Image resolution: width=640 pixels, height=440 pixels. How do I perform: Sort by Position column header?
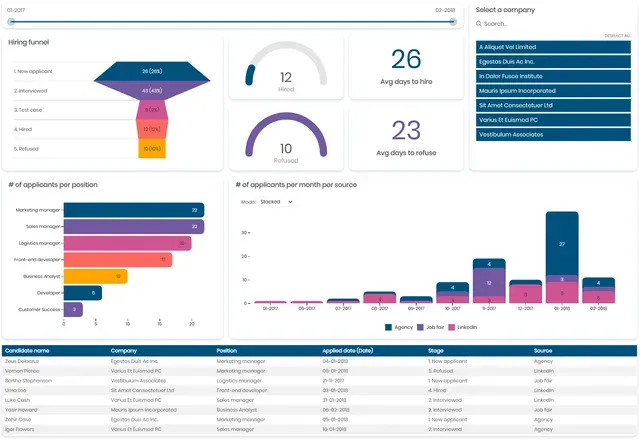[227, 351]
